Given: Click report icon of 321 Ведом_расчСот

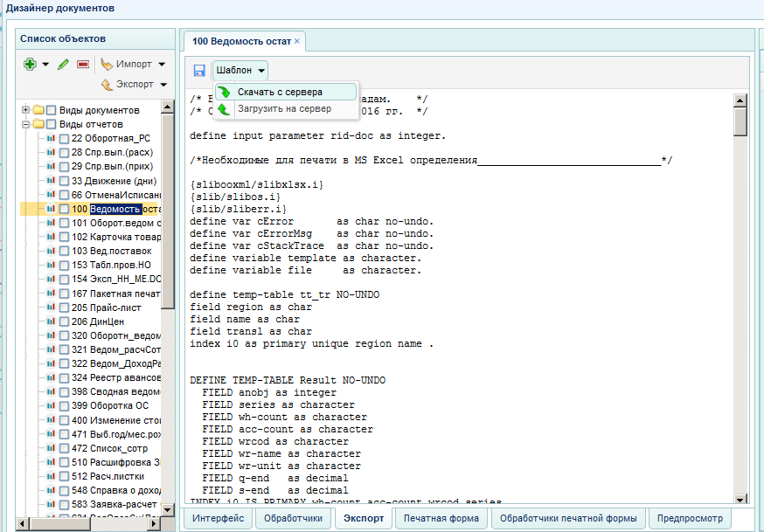Looking at the screenshot, I should tap(51, 349).
